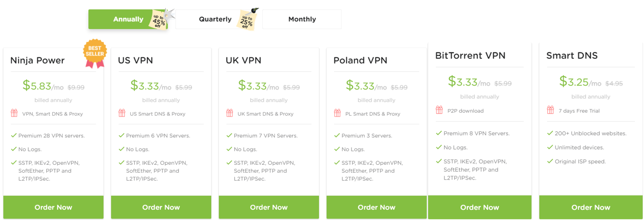The image size is (644, 220).
Task: Click the Ninja Power plan title
Action: click(38, 60)
